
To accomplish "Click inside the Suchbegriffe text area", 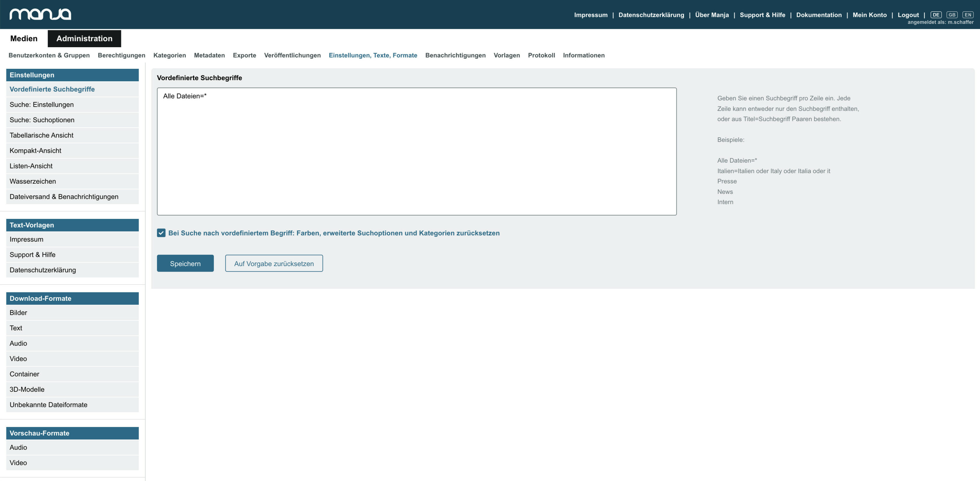I will point(416,151).
